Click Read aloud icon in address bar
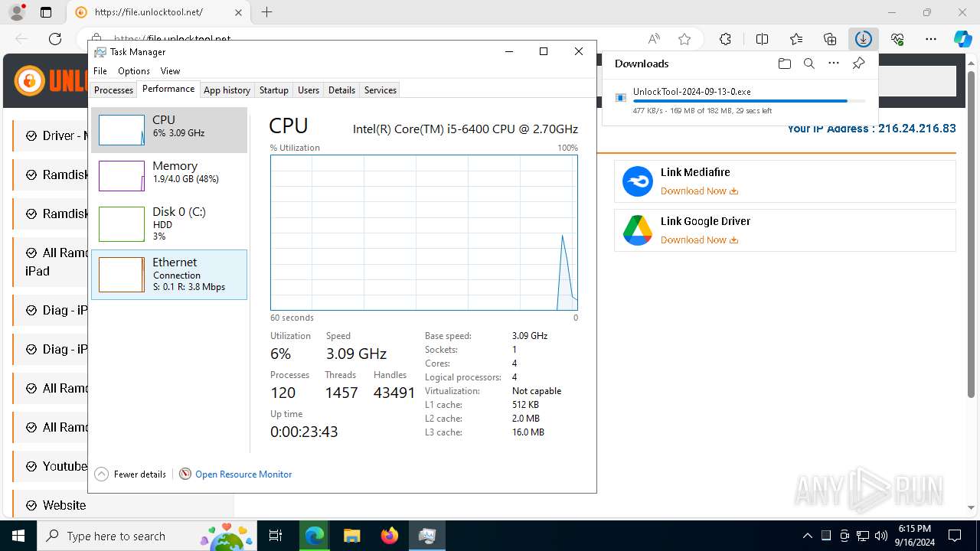Viewport: 980px width, 551px height. point(654,39)
